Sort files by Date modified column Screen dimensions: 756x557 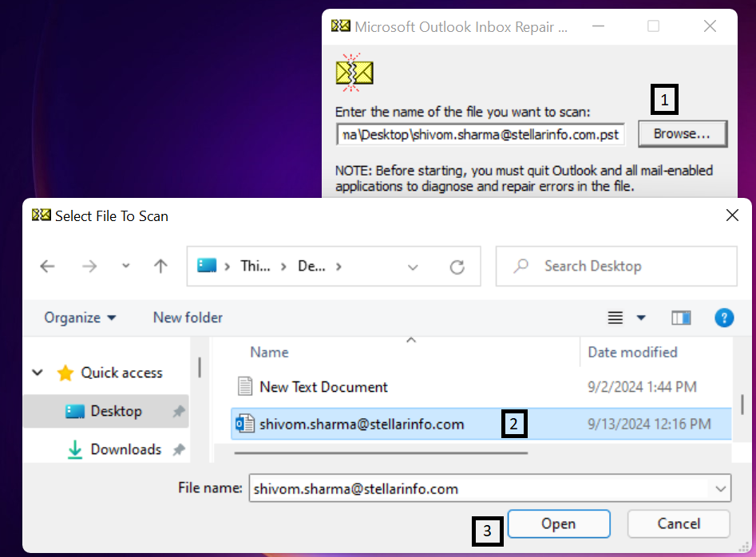(x=632, y=352)
